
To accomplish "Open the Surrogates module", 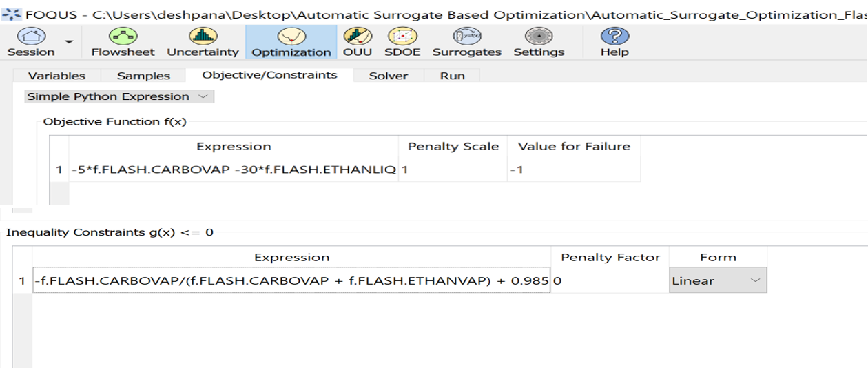I will tap(467, 42).
